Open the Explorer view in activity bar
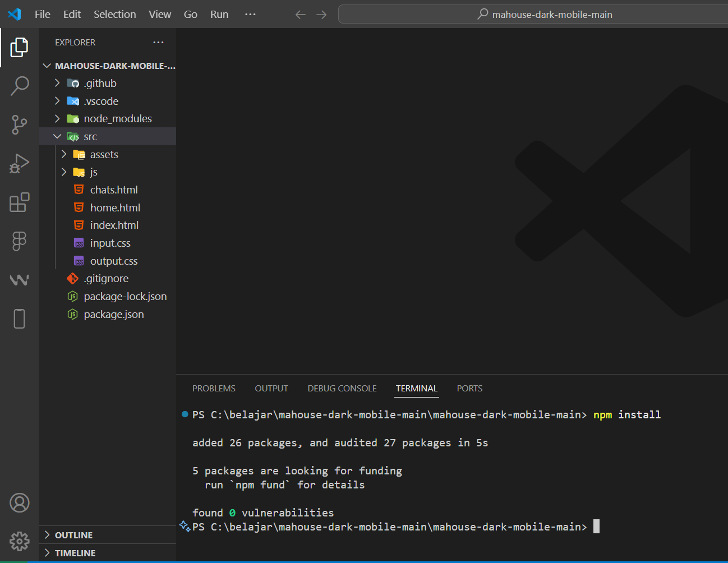Image resolution: width=728 pixels, height=563 pixels. pyautogui.click(x=19, y=47)
